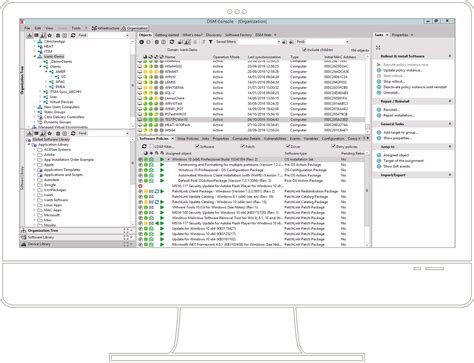
Task: Click Show full events link
Action: click(396, 166)
